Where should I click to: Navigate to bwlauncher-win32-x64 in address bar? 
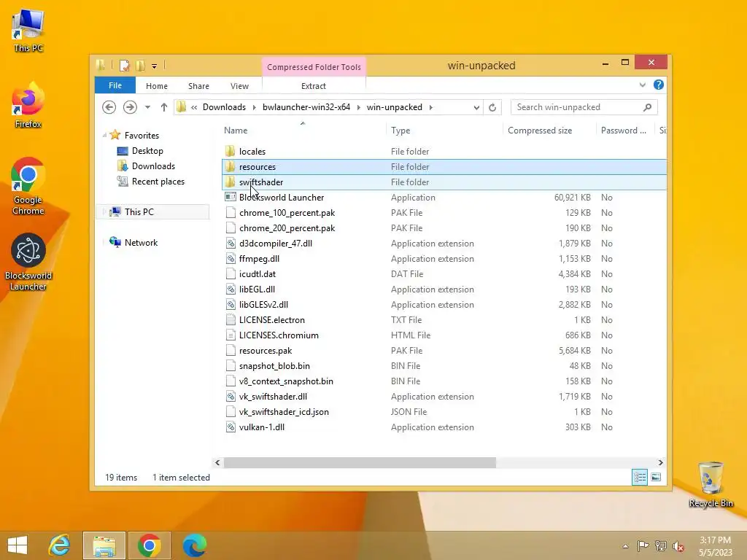click(x=306, y=107)
